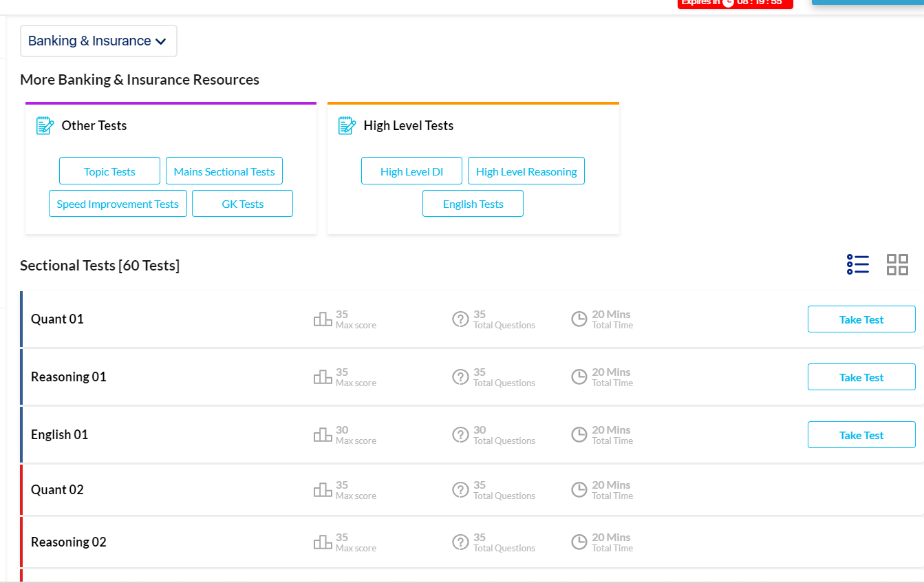Click the Quant 02 question mark icon
The height and width of the screenshot is (583, 924).
tap(460, 490)
